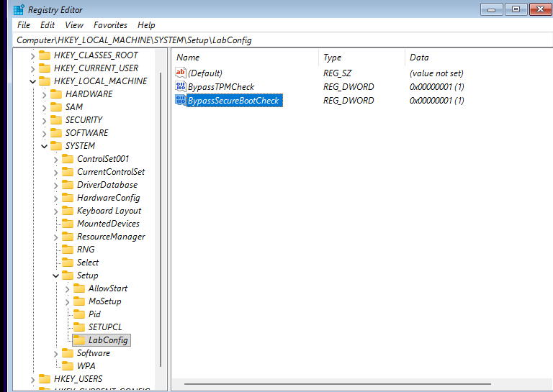Screen dimensions: 553x392
Task: Click the WPA folder icon
Action: coord(68,366)
